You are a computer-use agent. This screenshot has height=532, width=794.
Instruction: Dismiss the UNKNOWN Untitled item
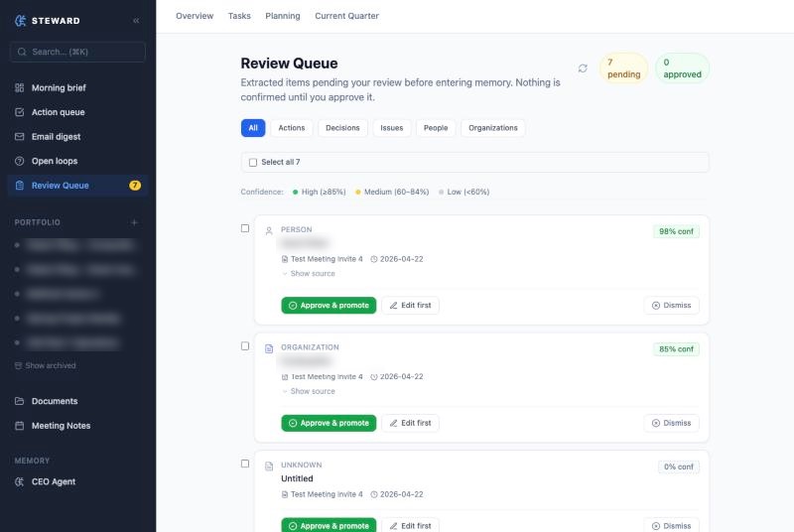coord(672,525)
